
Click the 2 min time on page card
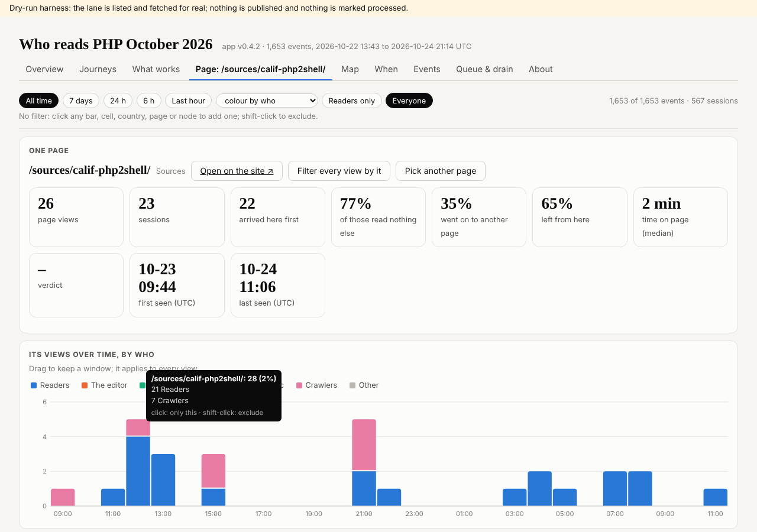(681, 217)
